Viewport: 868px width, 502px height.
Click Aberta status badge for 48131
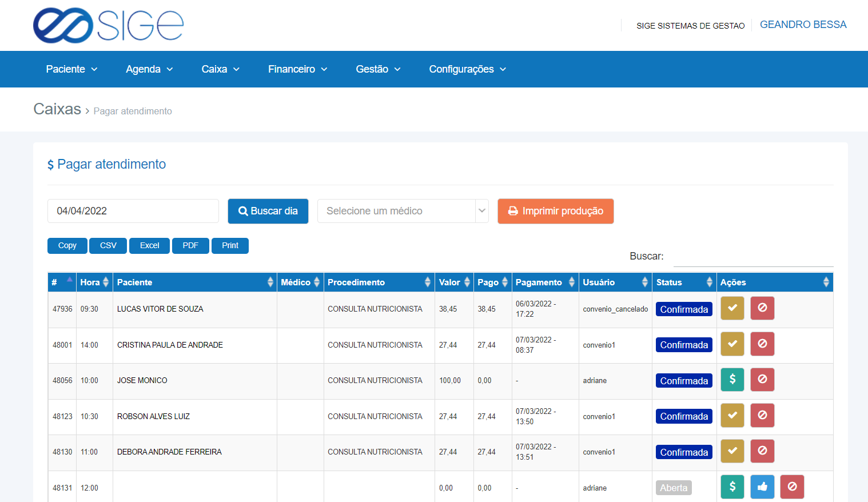[674, 488]
